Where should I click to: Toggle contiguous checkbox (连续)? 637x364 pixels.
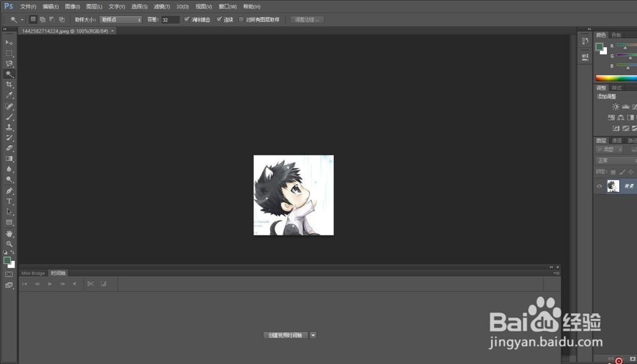[x=219, y=19]
